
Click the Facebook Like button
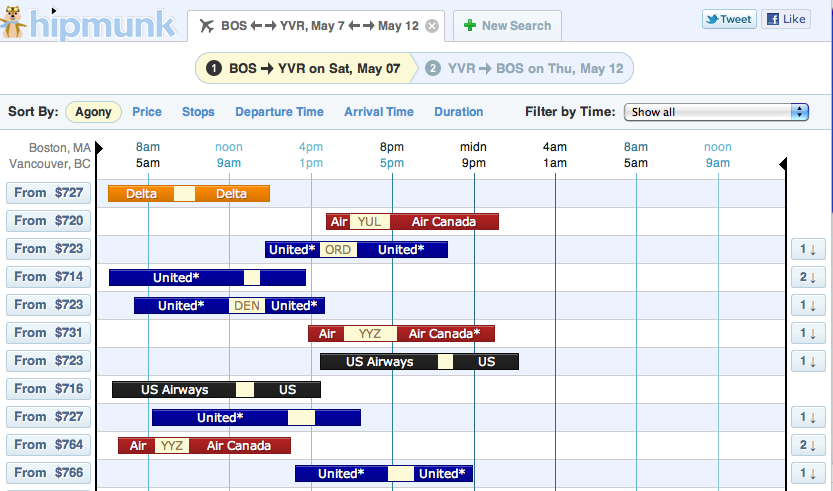[786, 19]
